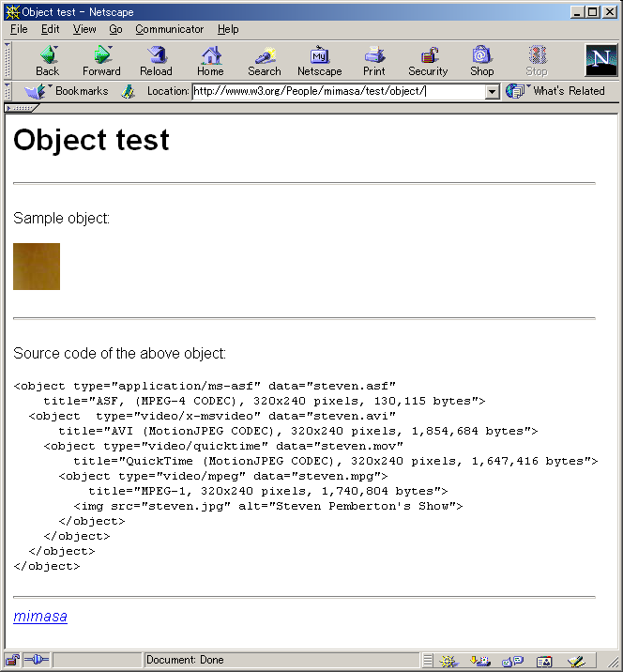The height and width of the screenshot is (672, 623).
Task: Expand the Location URL dropdown arrow
Action: (493, 92)
